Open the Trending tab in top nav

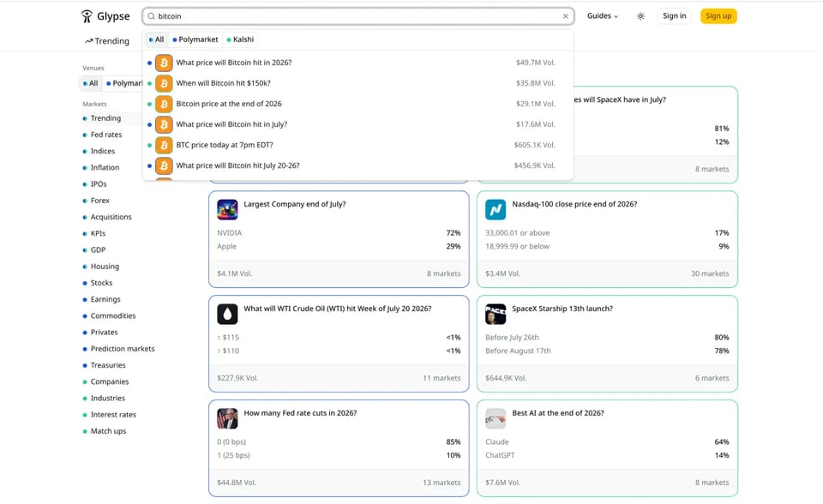(x=107, y=41)
